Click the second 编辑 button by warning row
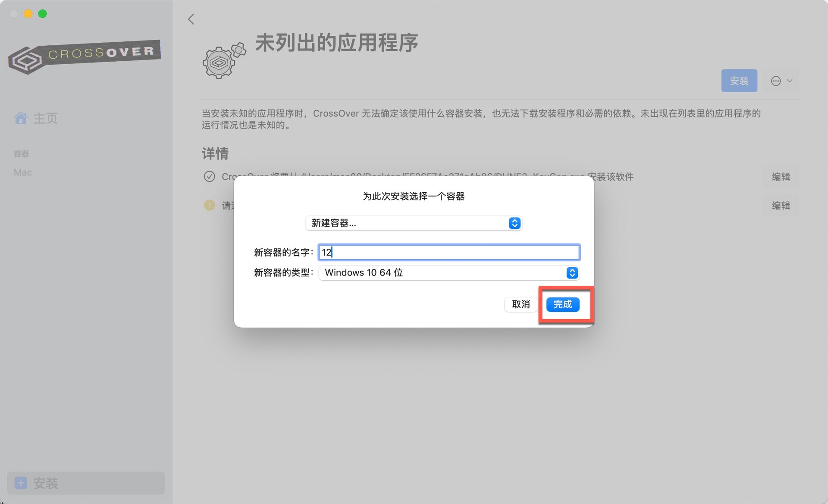 pos(781,205)
